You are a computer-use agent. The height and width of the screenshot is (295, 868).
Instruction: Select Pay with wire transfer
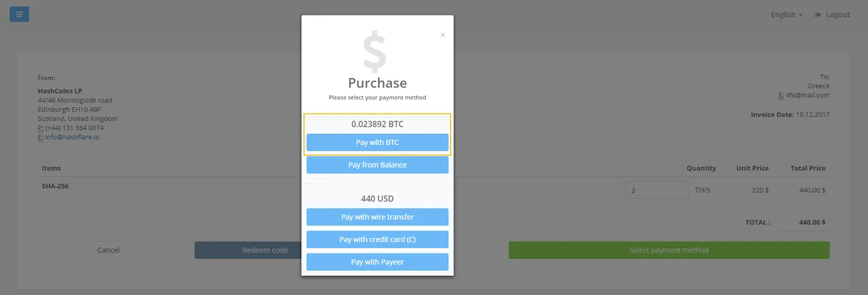point(378,217)
